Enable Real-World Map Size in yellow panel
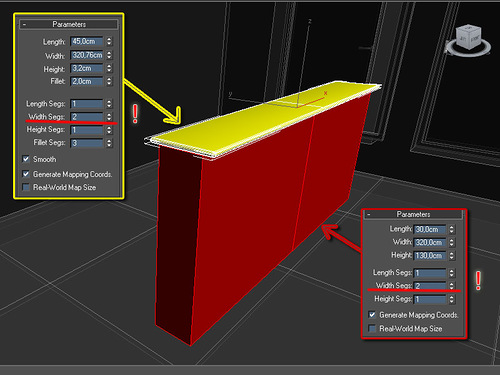 pyautogui.click(x=26, y=187)
